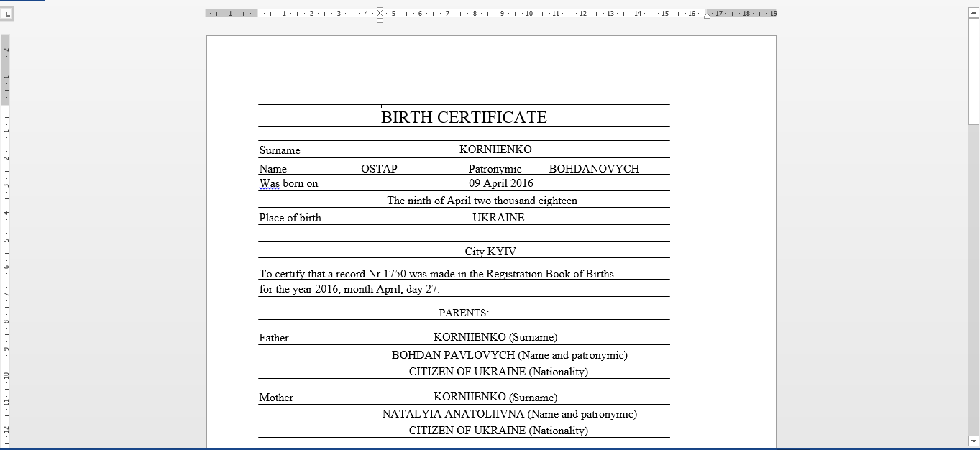Click "BOHDAN PAVLOVYCH (Name and patronymic)"
Image resolution: width=980 pixels, height=450 pixels.
(x=510, y=355)
